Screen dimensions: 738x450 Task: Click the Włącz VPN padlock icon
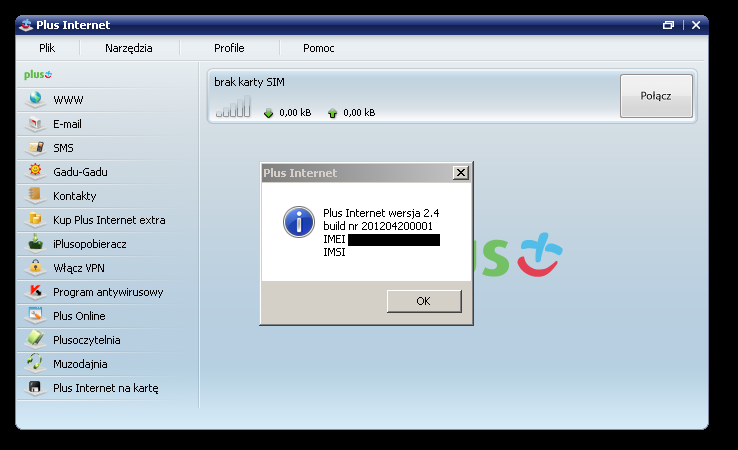(35, 267)
